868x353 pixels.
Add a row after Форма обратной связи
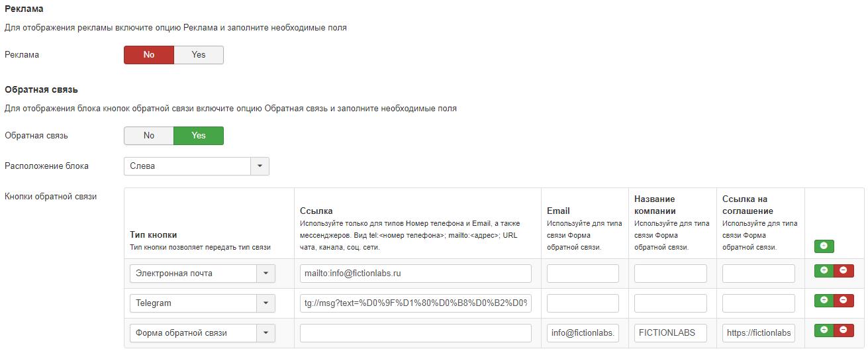pyautogui.click(x=824, y=330)
